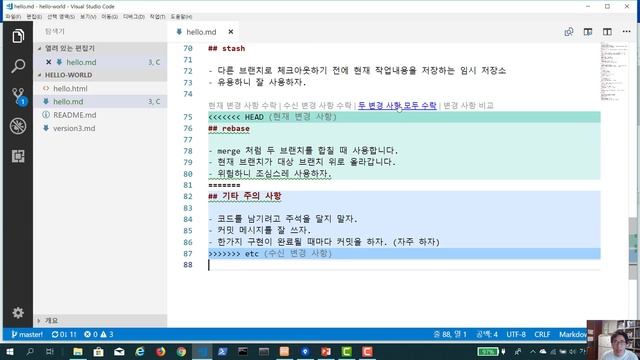Open Internet Explorer from the taskbar
Image resolution: width=640 pixels, height=360 pixels.
(140, 351)
